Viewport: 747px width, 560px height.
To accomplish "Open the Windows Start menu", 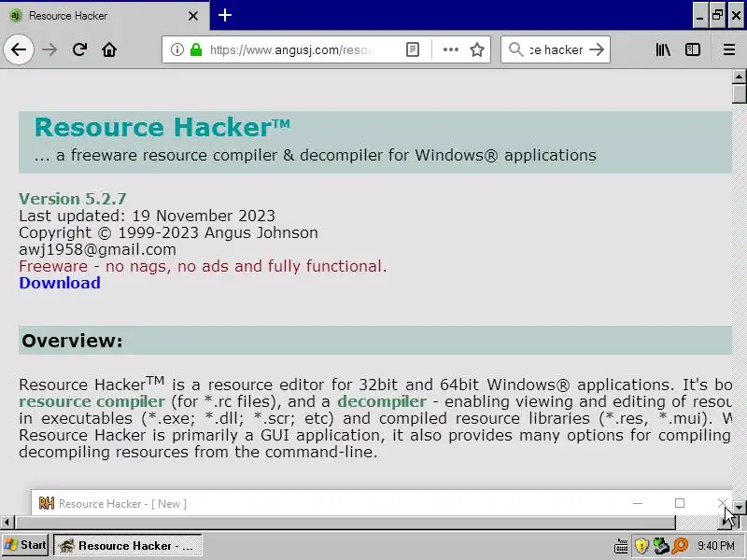I will (25, 545).
